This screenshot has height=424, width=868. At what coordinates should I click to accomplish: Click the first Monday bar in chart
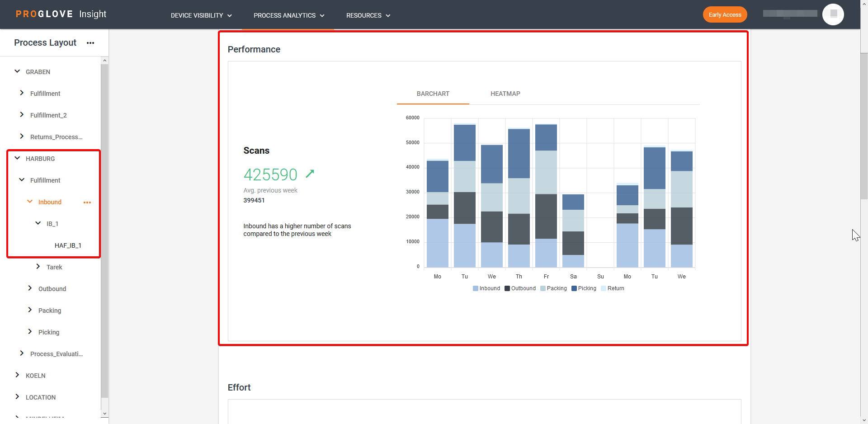pyautogui.click(x=438, y=213)
